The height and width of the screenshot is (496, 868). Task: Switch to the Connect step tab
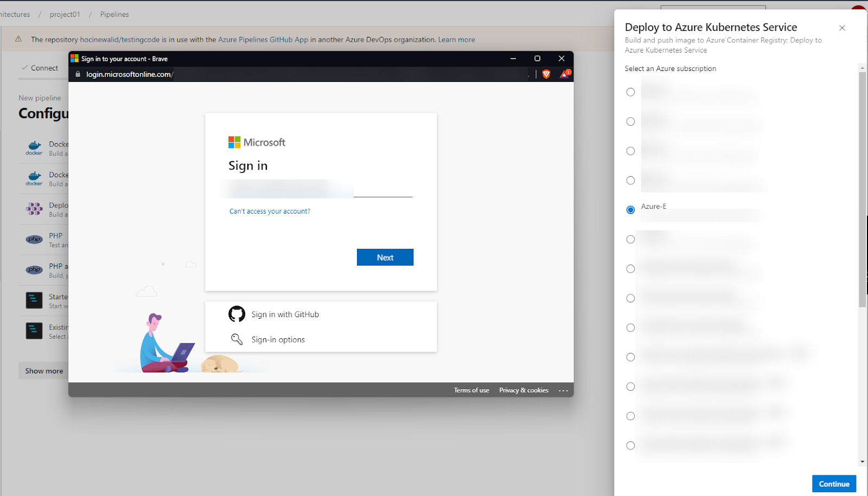40,68
